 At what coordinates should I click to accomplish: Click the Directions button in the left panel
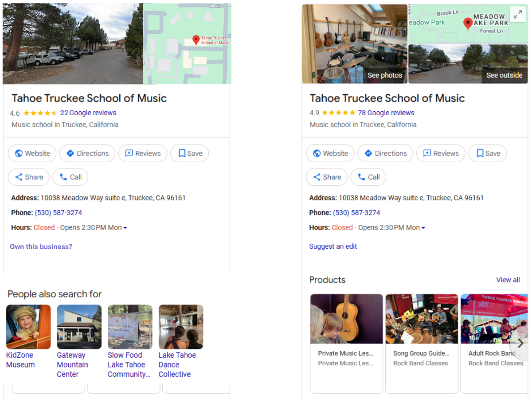point(87,153)
